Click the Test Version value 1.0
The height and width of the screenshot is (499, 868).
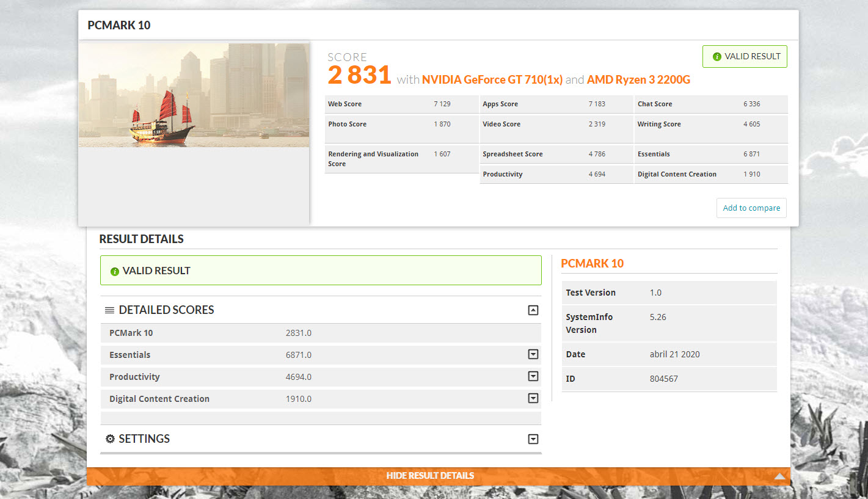[655, 293]
